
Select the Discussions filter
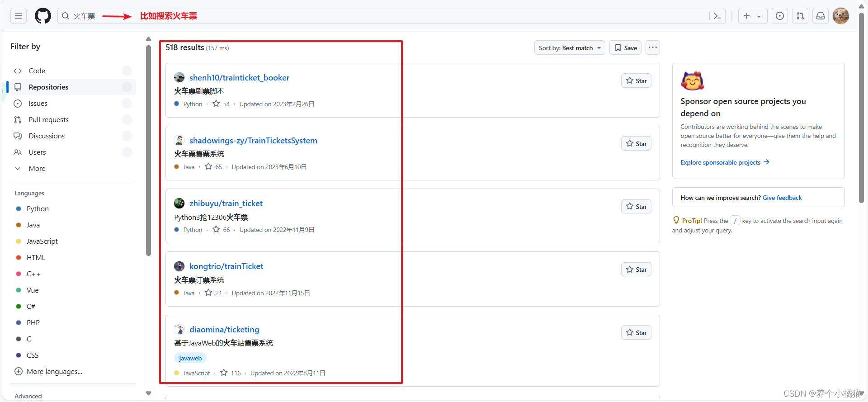pos(72,136)
